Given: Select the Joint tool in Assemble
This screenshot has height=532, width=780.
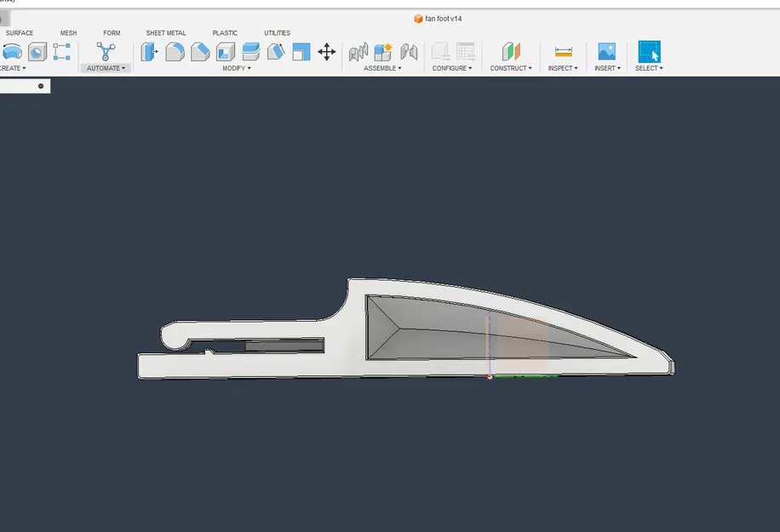Looking at the screenshot, I should click(358, 52).
